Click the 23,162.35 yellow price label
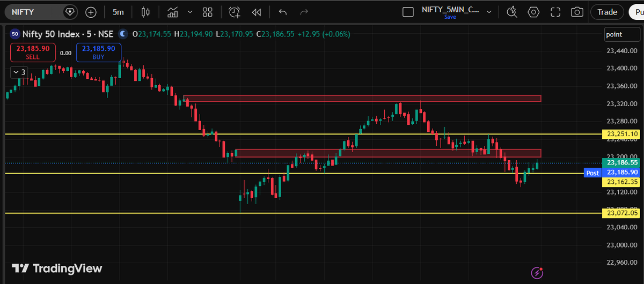The width and height of the screenshot is (644, 284). [x=622, y=182]
